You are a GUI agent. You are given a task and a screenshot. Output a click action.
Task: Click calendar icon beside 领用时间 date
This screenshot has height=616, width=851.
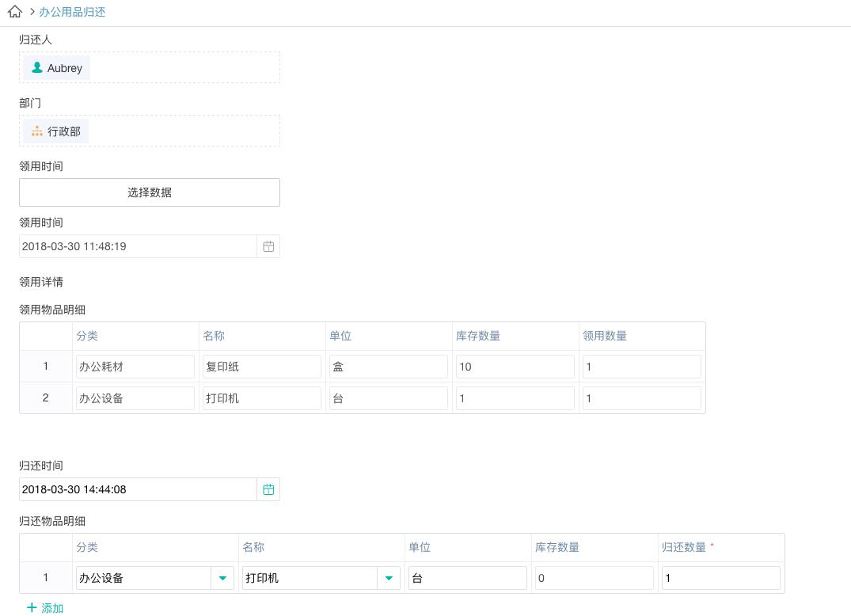click(x=268, y=246)
